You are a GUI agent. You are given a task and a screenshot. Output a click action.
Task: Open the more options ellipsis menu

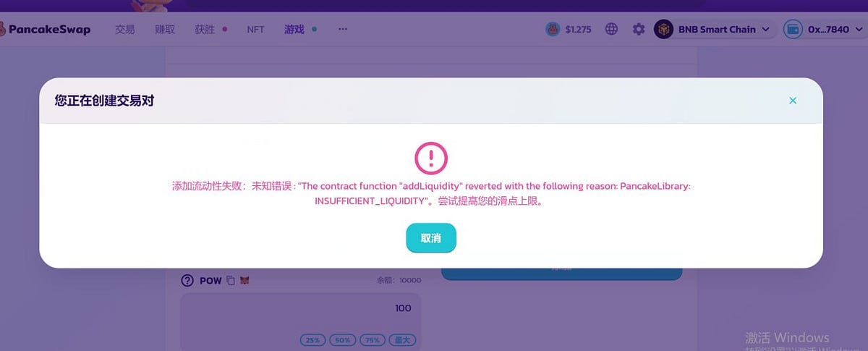(x=343, y=30)
